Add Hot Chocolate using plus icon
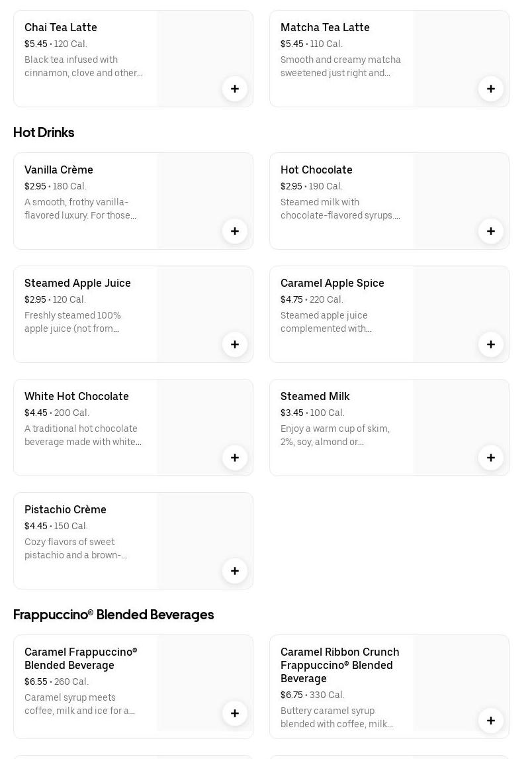 (491, 231)
